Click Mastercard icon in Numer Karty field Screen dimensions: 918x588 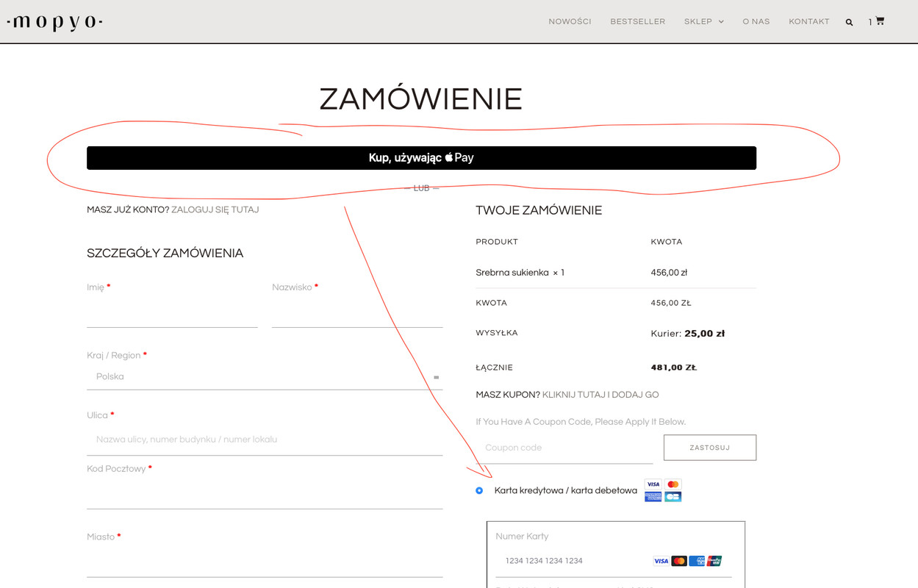(679, 561)
